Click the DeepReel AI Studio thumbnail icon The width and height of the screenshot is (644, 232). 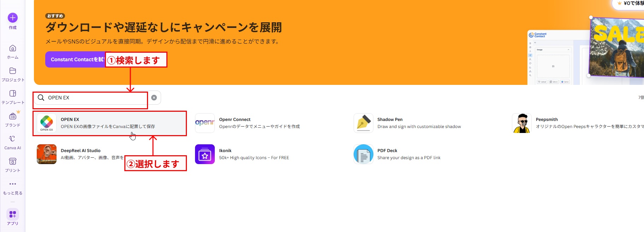pyautogui.click(x=47, y=154)
